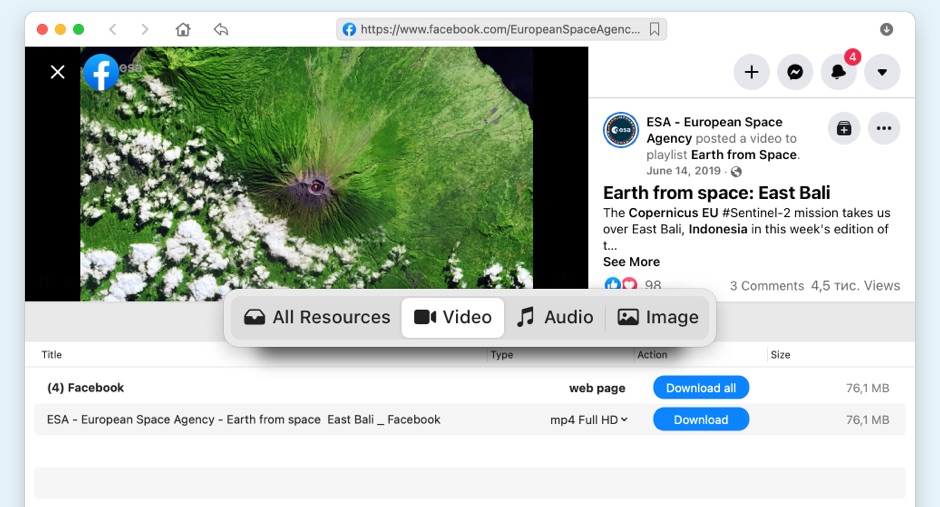Bookmark the page using the bookmark icon

click(x=655, y=29)
